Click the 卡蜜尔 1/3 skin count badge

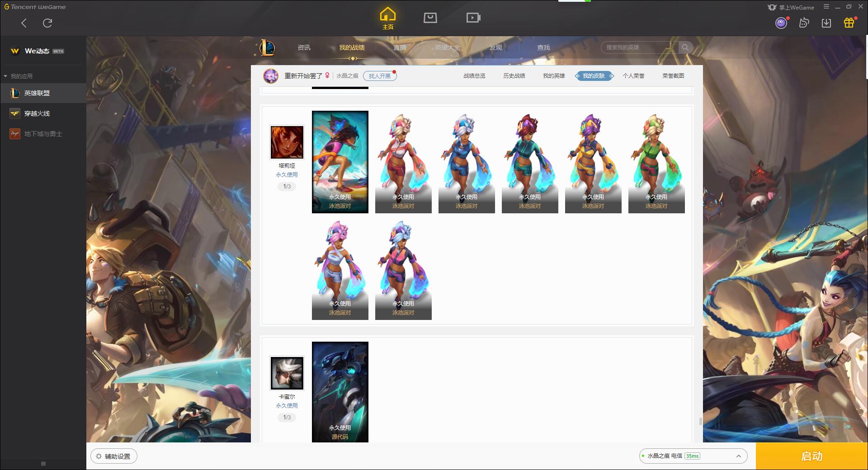tap(287, 417)
